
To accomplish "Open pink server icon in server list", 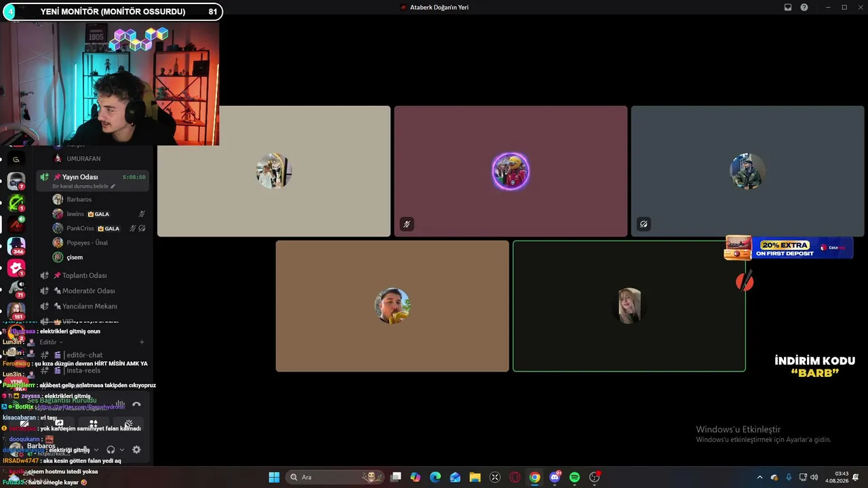I will tap(16, 267).
